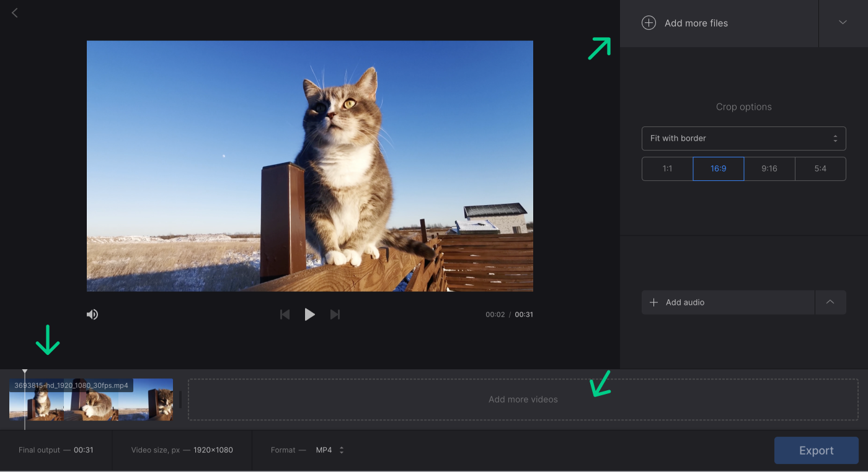Select the 16:9 aspect ratio
Image resolution: width=868 pixels, height=472 pixels.
[x=718, y=168]
